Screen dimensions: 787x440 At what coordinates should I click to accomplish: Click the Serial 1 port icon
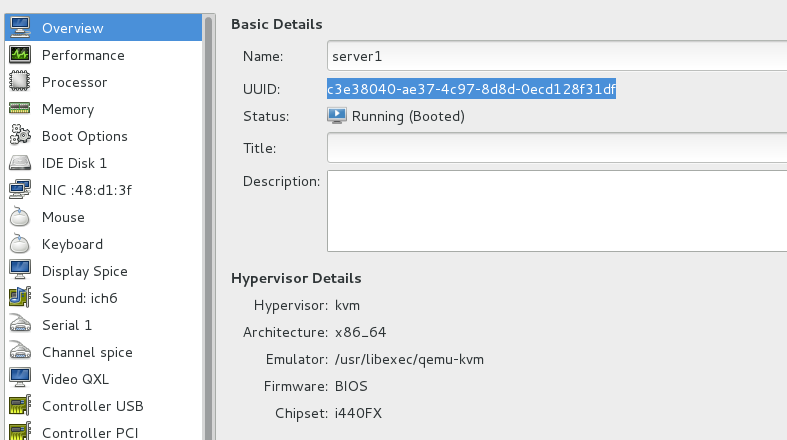(20, 325)
